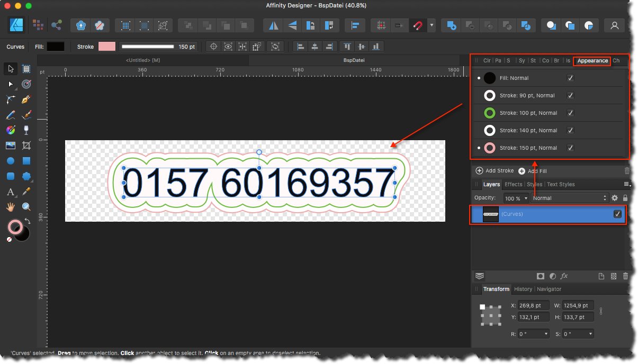Image resolution: width=638 pixels, height=364 pixels.
Task: Click the W width input field
Action: coord(579,305)
